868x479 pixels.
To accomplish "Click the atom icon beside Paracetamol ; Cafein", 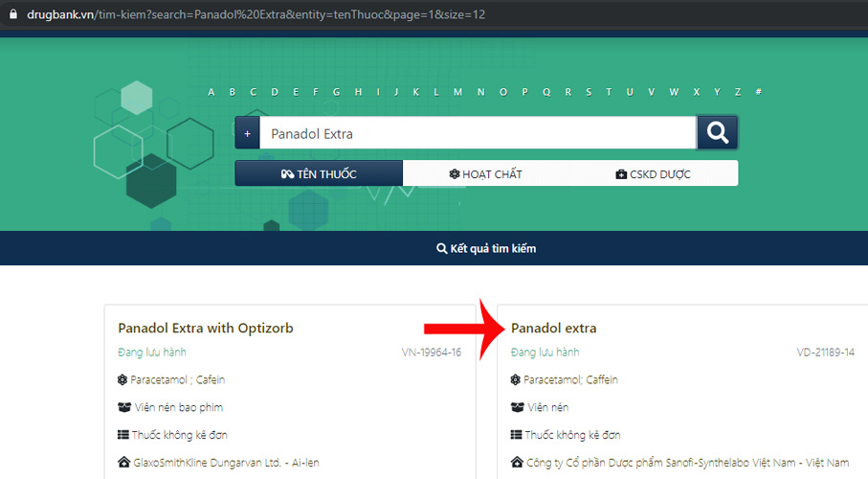I will pos(122,379).
